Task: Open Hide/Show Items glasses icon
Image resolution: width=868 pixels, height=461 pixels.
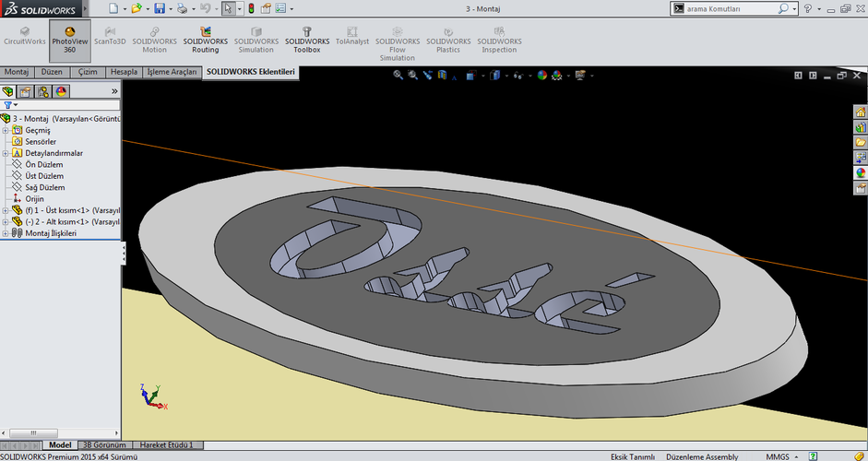Action: [x=518, y=75]
